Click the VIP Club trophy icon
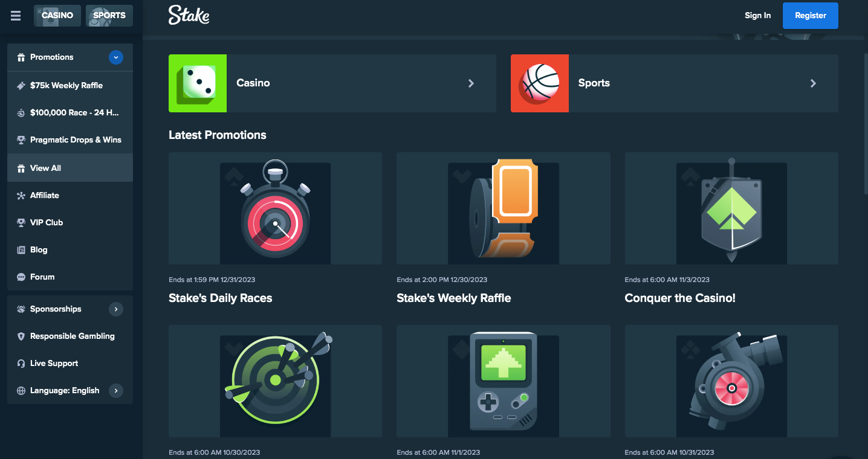This screenshot has width=868, height=459. coord(21,223)
